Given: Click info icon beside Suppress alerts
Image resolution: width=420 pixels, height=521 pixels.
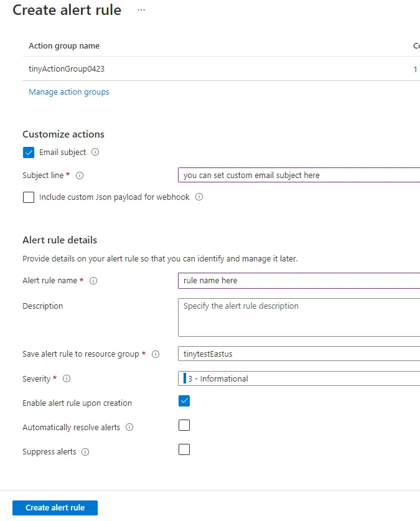Looking at the screenshot, I should [85, 452].
